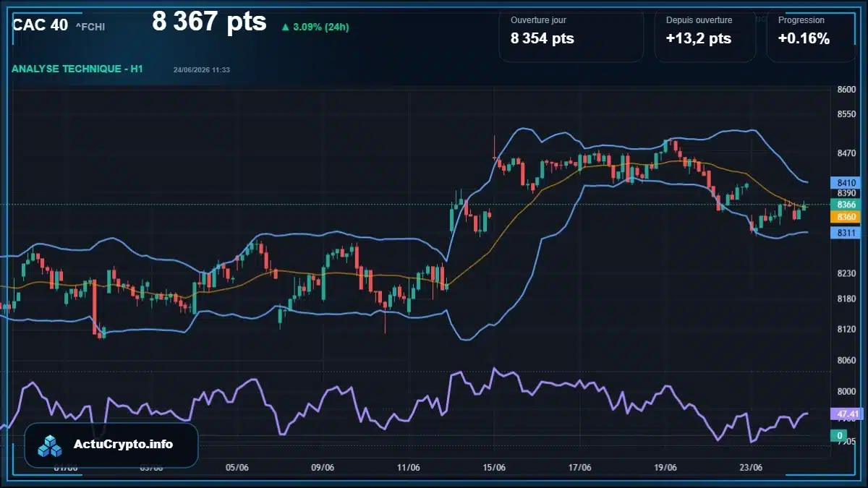Screen dimensions: 868x488
Task: Click the 23/06 date axis marker
Action: tap(751, 468)
